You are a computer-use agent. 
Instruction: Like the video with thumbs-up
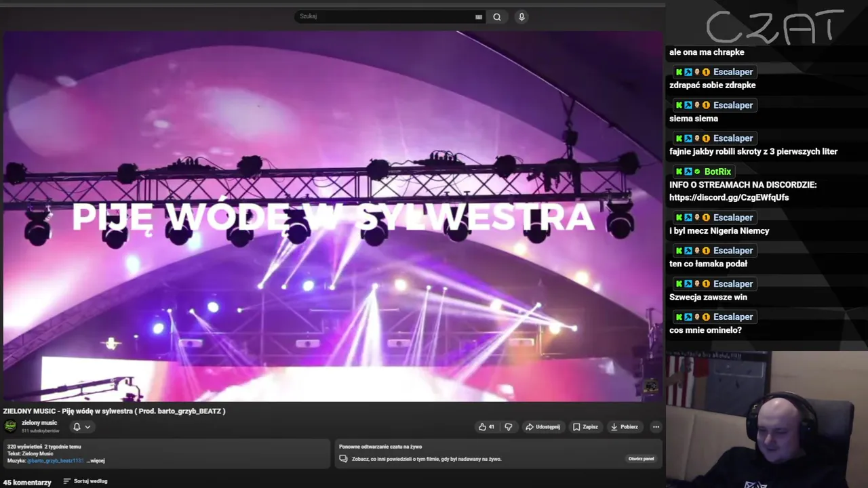tap(486, 427)
